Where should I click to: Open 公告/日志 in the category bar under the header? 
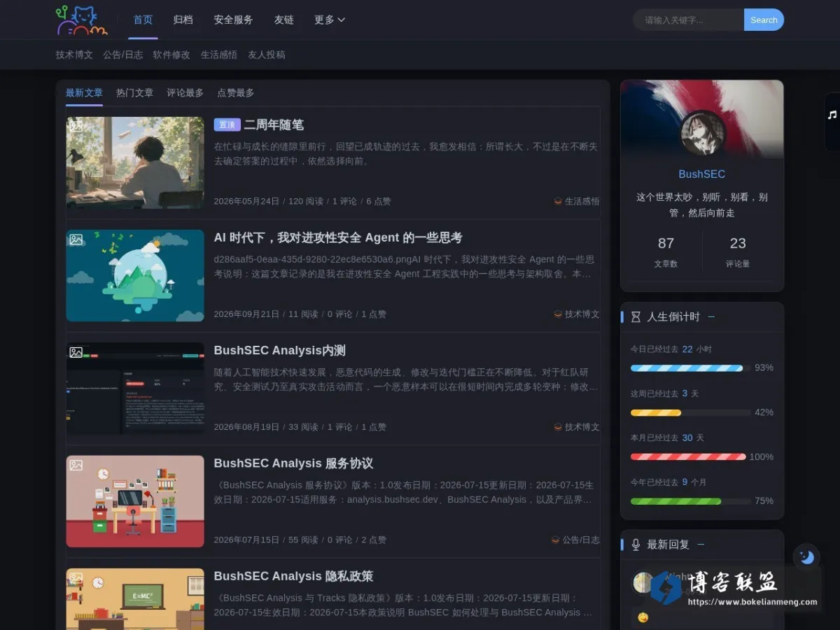122,55
